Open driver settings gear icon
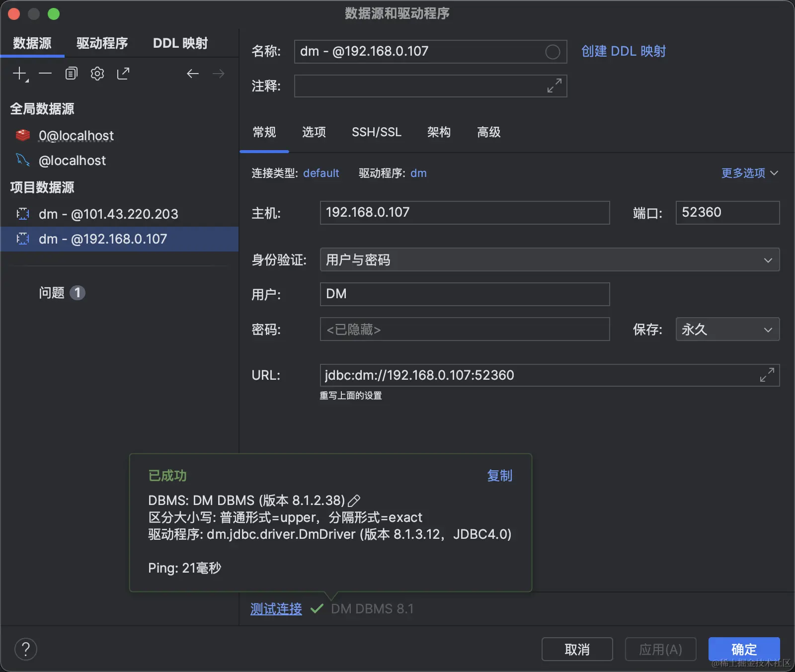The width and height of the screenshot is (795, 672). (x=97, y=74)
